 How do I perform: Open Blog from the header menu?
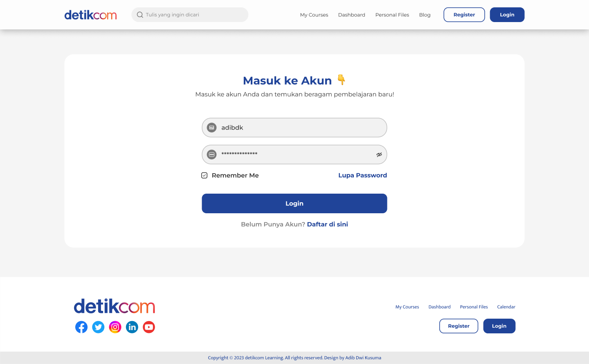[x=425, y=15]
